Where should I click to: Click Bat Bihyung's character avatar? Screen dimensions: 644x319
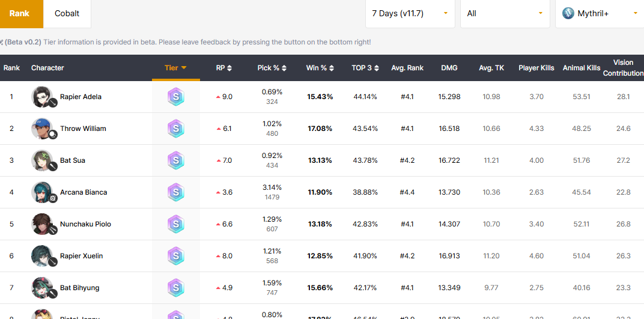pyautogui.click(x=42, y=288)
